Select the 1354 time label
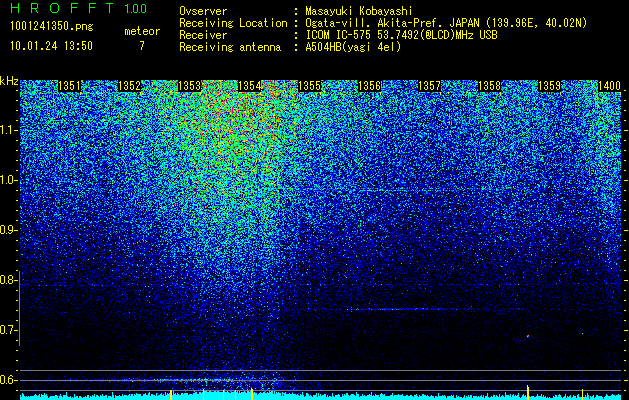This screenshot has width=629, height=400. (x=249, y=86)
